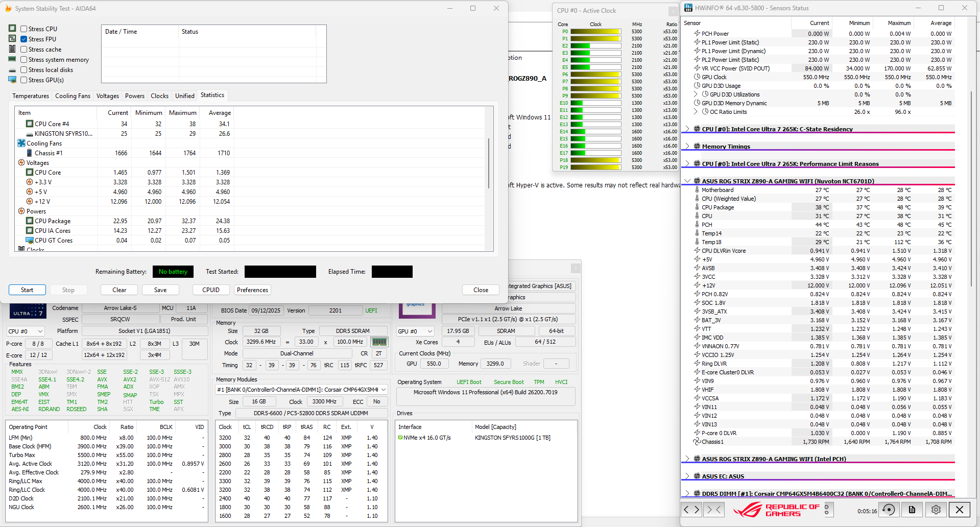The width and height of the screenshot is (980, 527).
Task: Click the Preferences button
Action: click(252, 290)
